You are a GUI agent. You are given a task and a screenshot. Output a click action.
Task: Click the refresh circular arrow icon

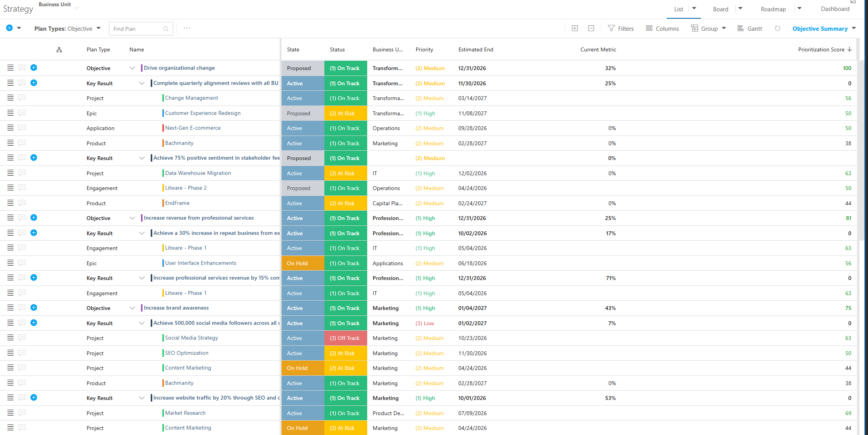777,28
